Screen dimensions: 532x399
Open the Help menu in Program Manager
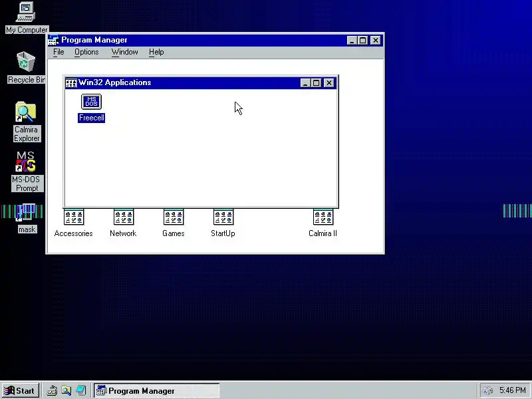tap(156, 52)
